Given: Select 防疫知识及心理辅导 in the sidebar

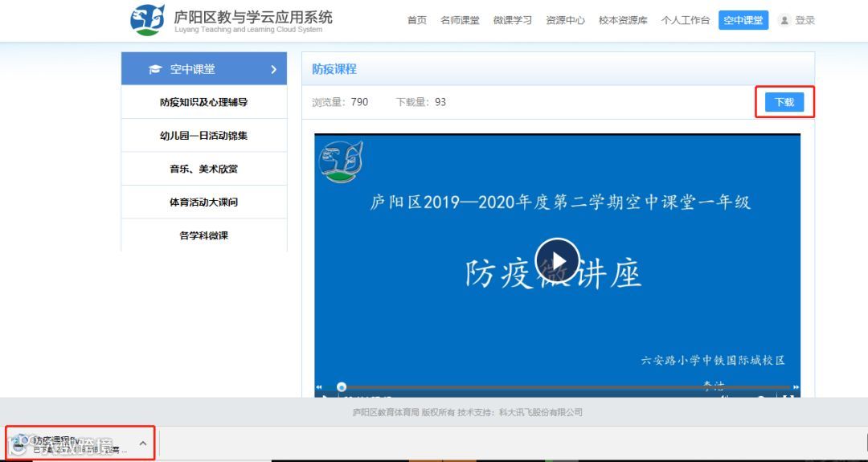Looking at the screenshot, I should [x=203, y=102].
